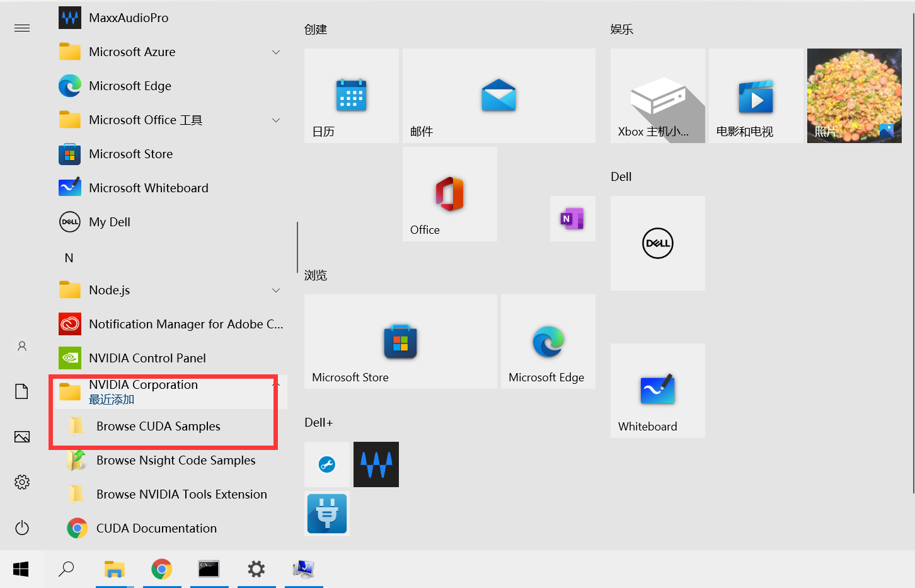Open user account icon in Start sidebar
This screenshot has height=588, width=915.
[x=22, y=346]
